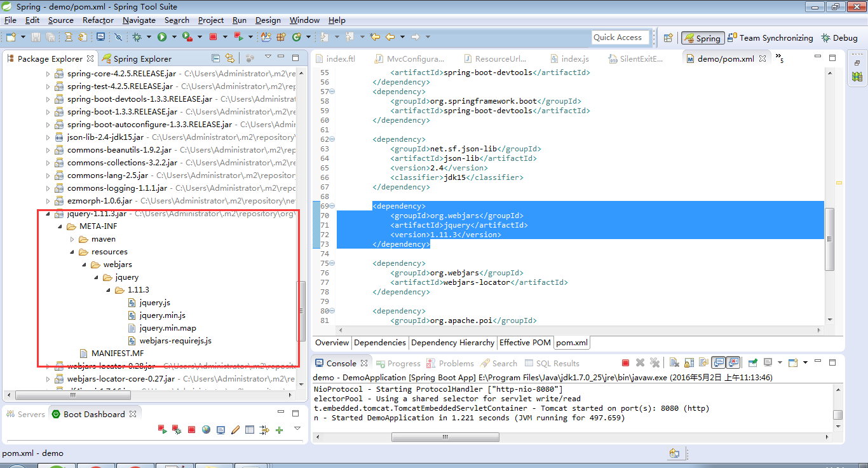Viewport: 868px width, 468px height.
Task: Click Remove All Terminated Launches in Console
Action: point(654,363)
